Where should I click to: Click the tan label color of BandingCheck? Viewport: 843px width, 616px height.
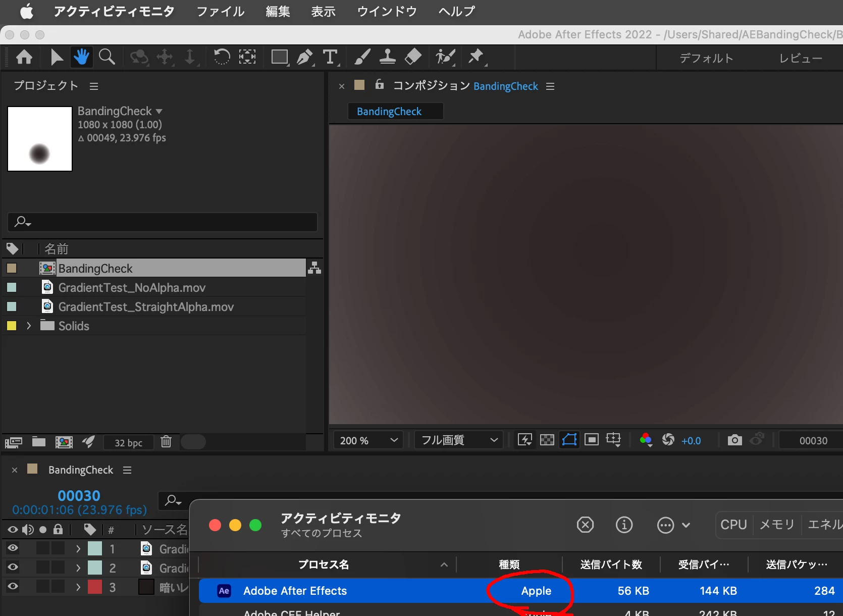[12, 268]
